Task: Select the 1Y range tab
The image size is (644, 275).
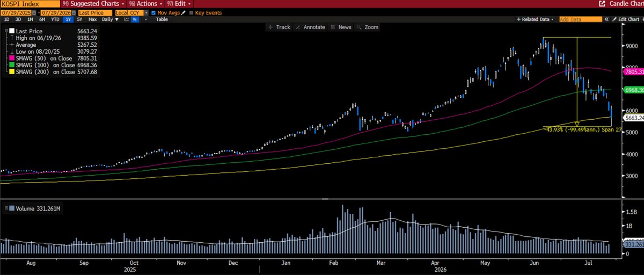Action: [68, 19]
